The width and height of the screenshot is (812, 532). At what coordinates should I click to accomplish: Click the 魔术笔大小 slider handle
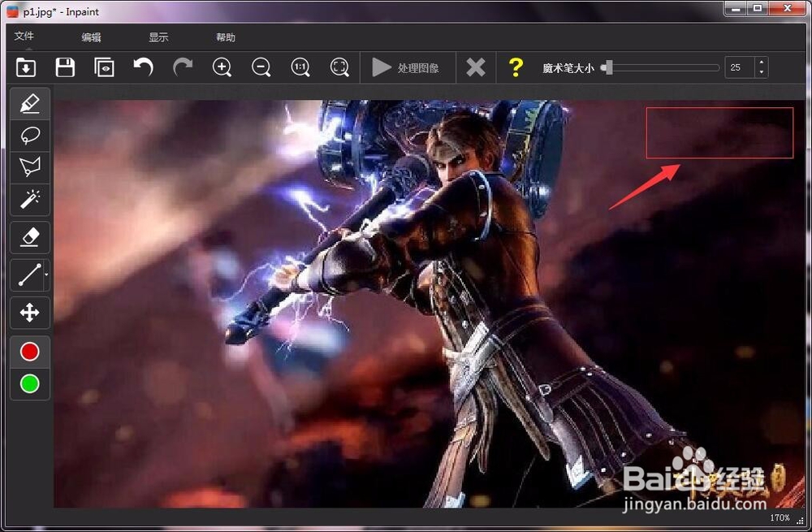tap(609, 67)
